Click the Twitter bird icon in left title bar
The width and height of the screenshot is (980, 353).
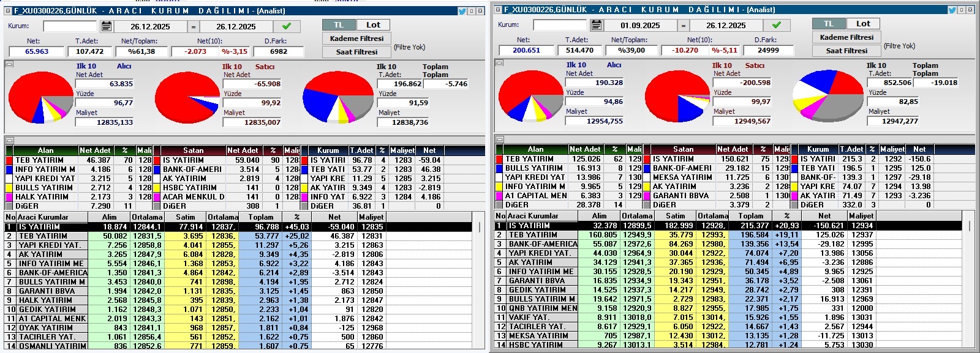pos(462,11)
